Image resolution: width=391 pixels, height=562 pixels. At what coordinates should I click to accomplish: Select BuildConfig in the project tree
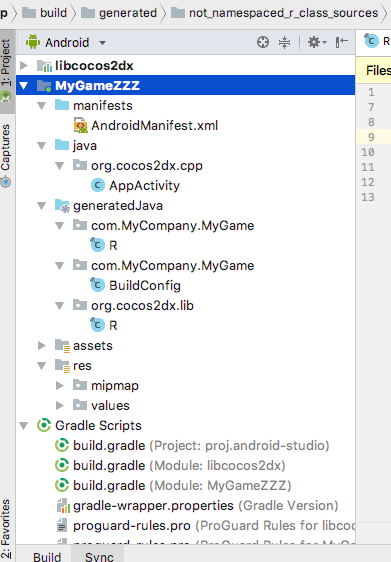[x=145, y=285]
